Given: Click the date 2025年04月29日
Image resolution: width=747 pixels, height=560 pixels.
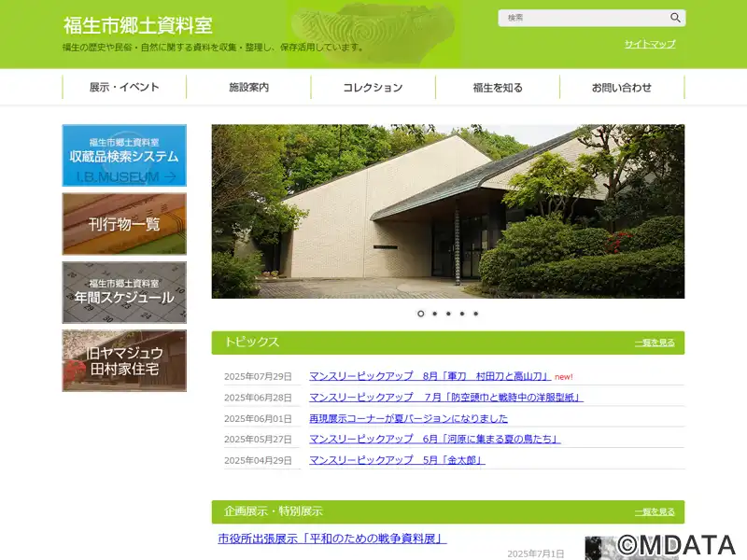Looking at the screenshot, I should coord(258,460).
